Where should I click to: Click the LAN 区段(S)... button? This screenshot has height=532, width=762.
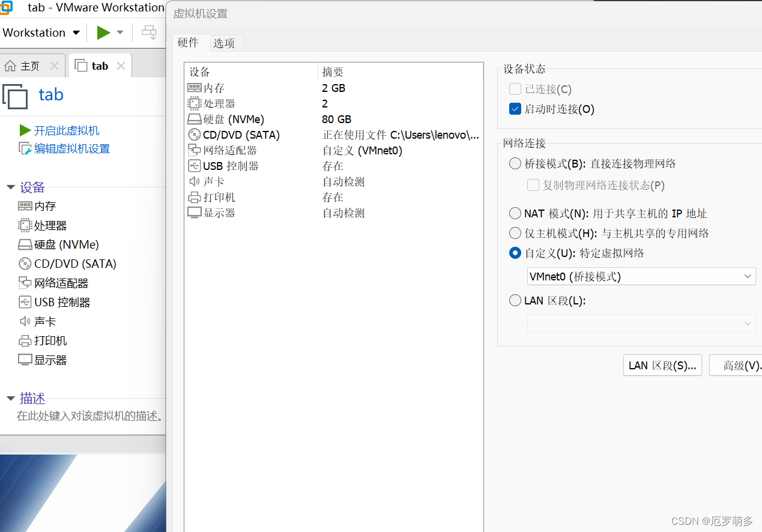coord(662,365)
